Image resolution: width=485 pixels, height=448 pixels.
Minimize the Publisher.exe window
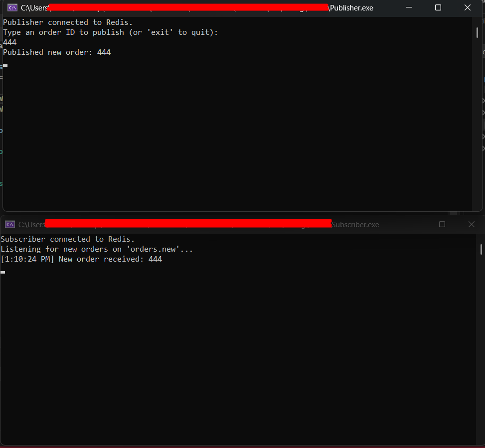coord(409,7)
